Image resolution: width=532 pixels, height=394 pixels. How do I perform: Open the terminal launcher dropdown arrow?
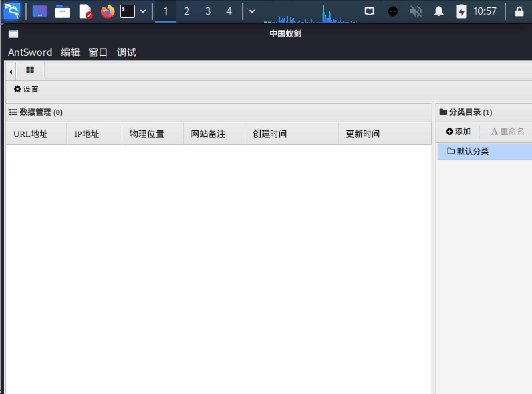pyautogui.click(x=143, y=11)
